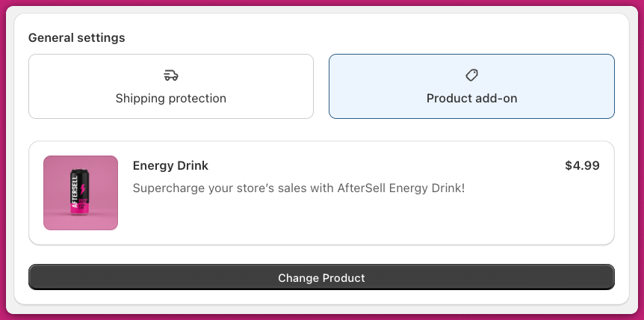Image resolution: width=644 pixels, height=320 pixels.
Task: Click the Energy Drink product title
Action: (170, 165)
